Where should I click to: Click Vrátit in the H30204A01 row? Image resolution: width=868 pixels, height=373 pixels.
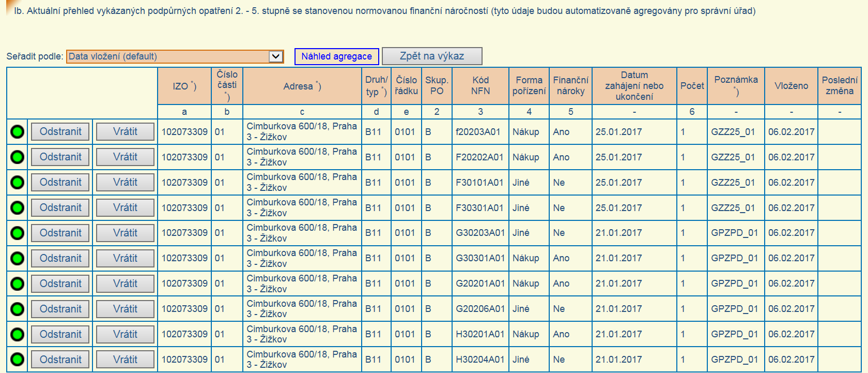click(x=125, y=360)
